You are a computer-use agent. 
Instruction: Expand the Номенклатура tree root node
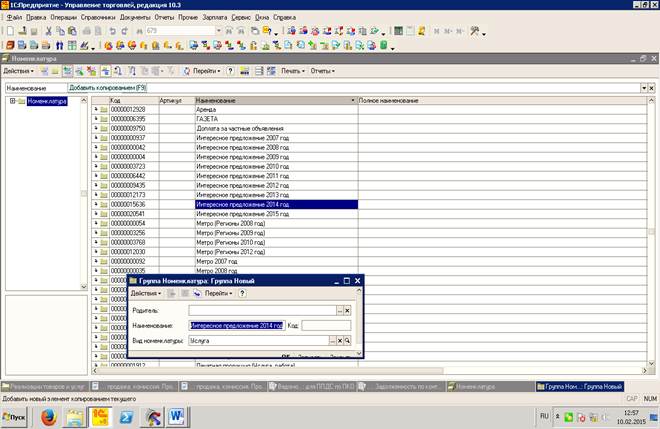tap(13, 101)
